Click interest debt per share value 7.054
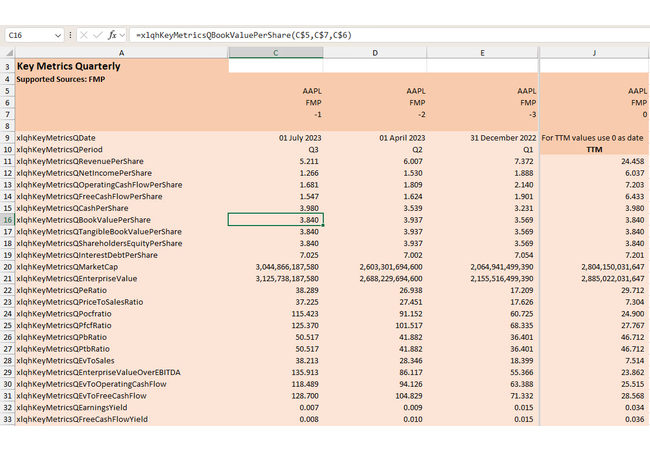This screenshot has height=450, width=650. click(x=483, y=255)
